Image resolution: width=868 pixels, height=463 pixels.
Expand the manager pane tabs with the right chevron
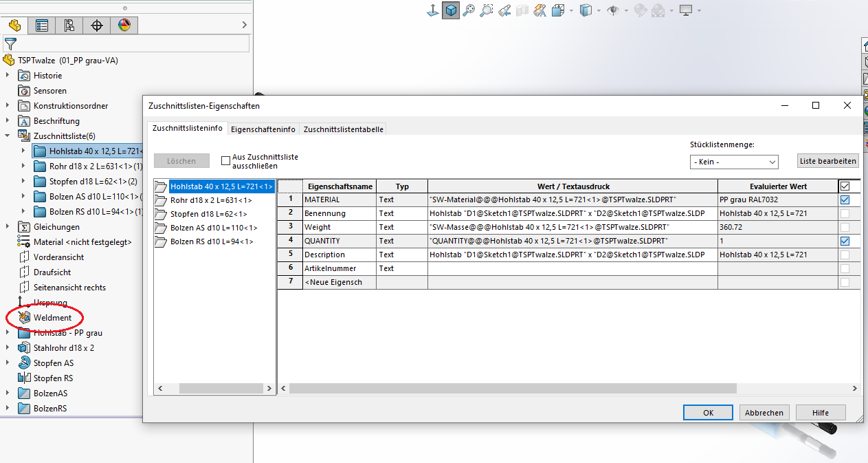[x=245, y=25]
